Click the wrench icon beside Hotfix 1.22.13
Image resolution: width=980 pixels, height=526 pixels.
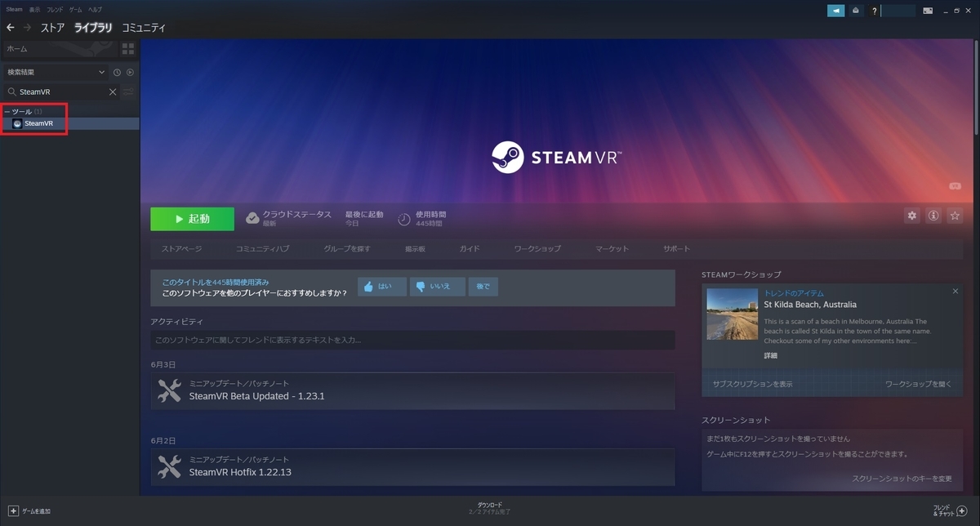coord(169,467)
